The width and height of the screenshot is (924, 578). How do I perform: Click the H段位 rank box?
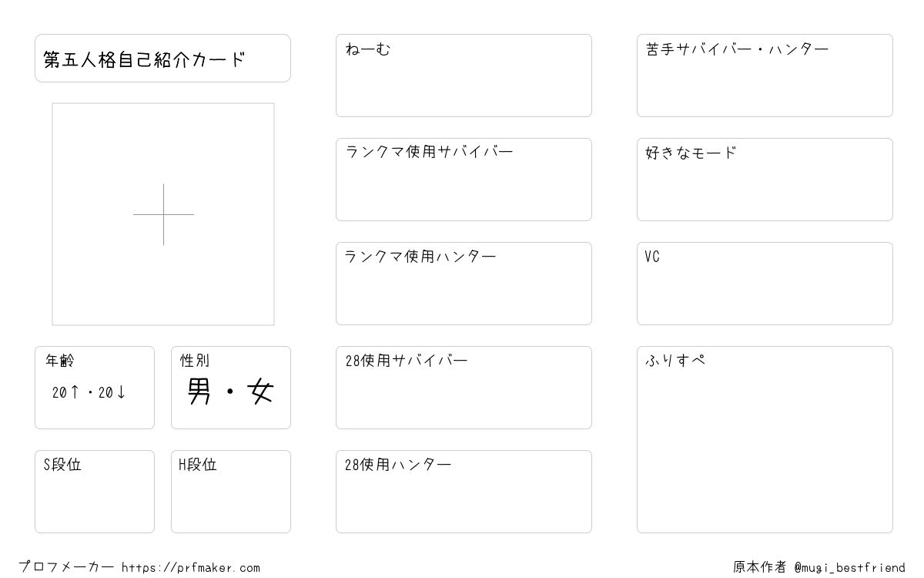(x=231, y=492)
